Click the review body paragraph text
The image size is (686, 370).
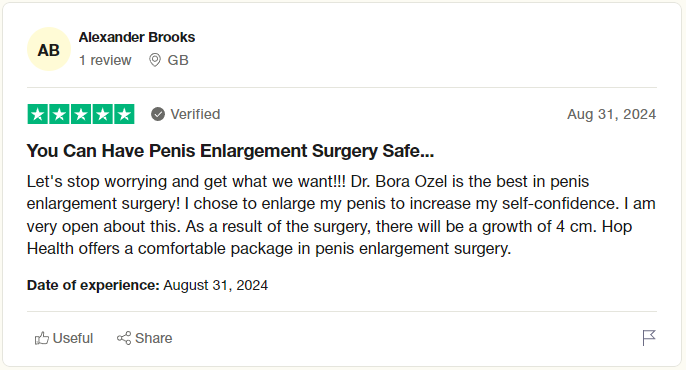(341, 215)
